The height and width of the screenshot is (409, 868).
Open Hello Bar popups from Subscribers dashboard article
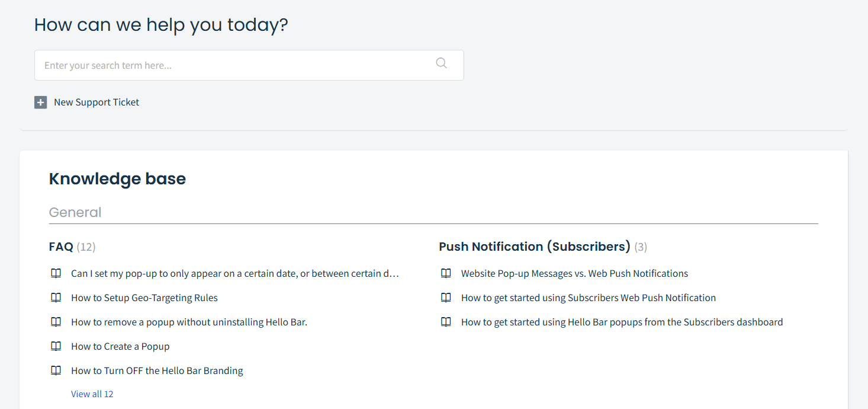[622, 322]
